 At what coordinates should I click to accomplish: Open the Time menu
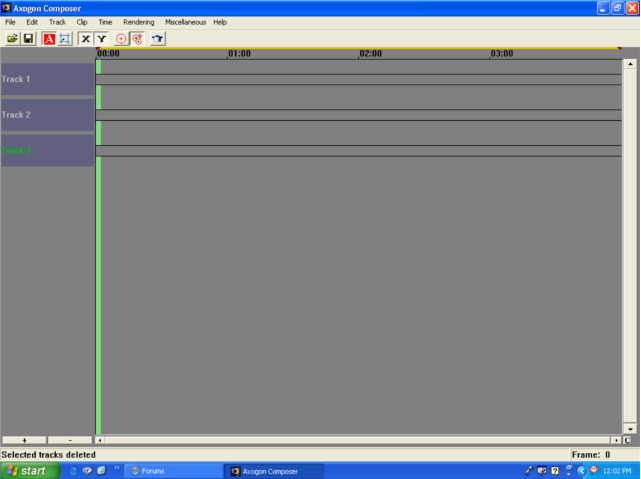[105, 22]
